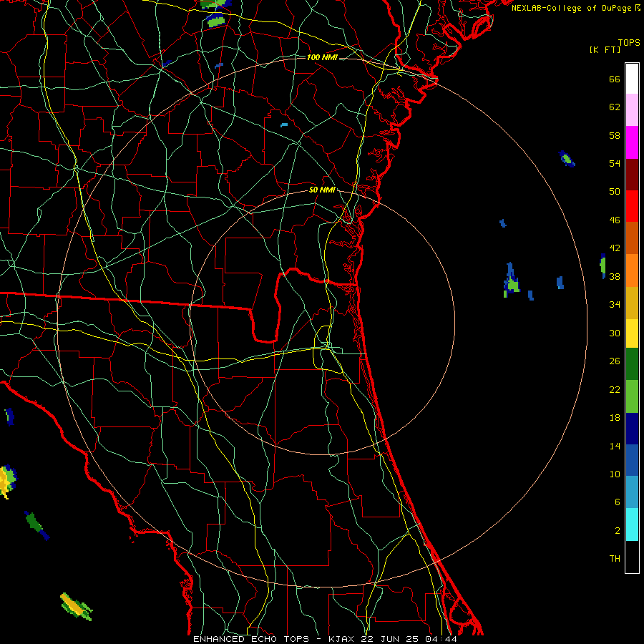The width and height of the screenshot is (644, 644).
Task: Click the yellow echo cell at left edge
Action: pos(7,481)
